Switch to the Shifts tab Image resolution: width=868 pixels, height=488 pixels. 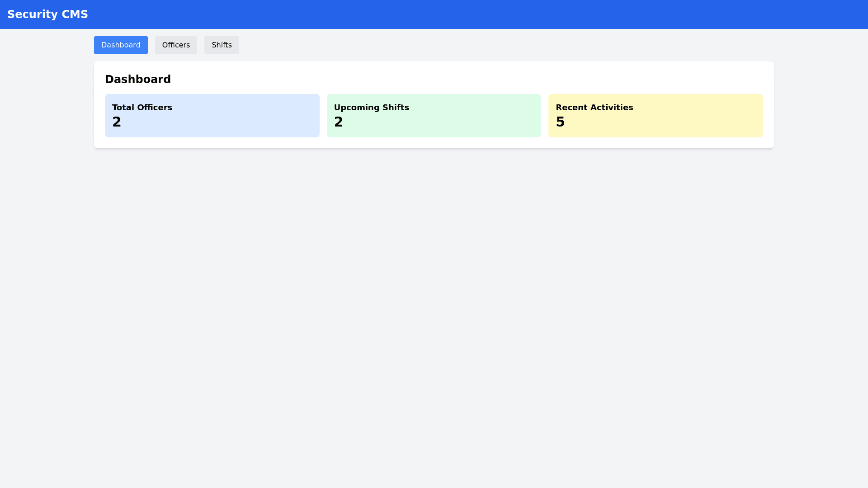(222, 45)
